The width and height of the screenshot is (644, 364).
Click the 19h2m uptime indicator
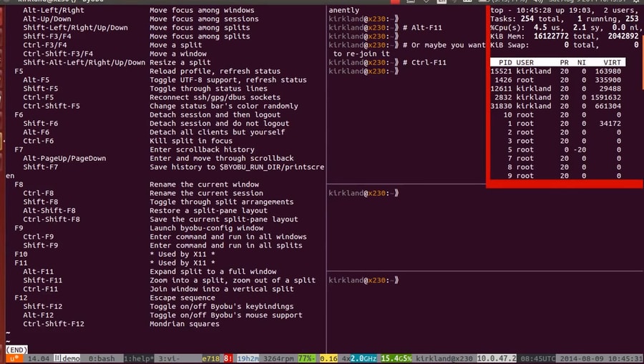point(248,359)
